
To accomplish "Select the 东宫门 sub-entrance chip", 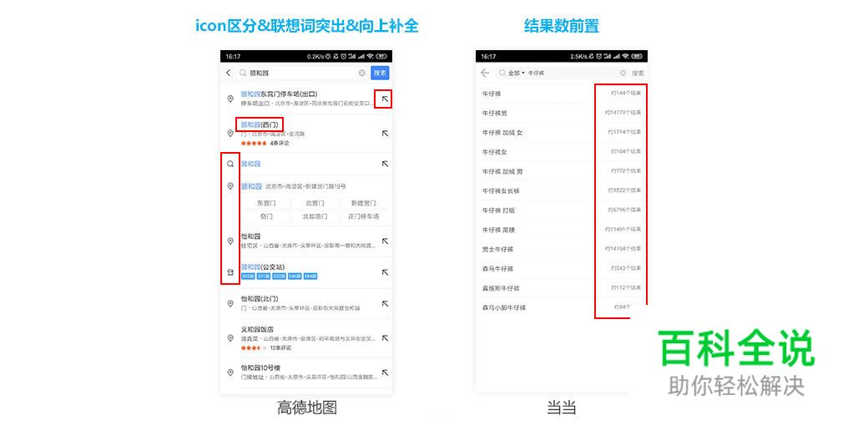I will (266, 203).
